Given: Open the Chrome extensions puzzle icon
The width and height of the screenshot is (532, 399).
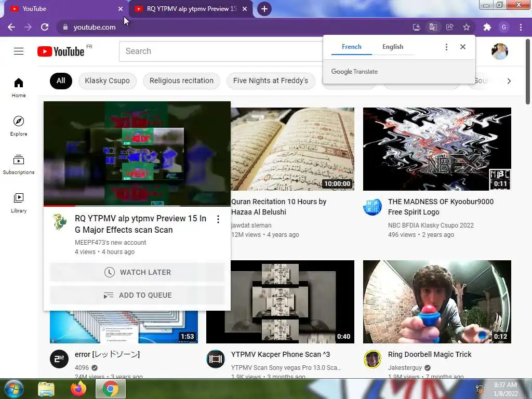Looking at the screenshot, I should pos(487,27).
